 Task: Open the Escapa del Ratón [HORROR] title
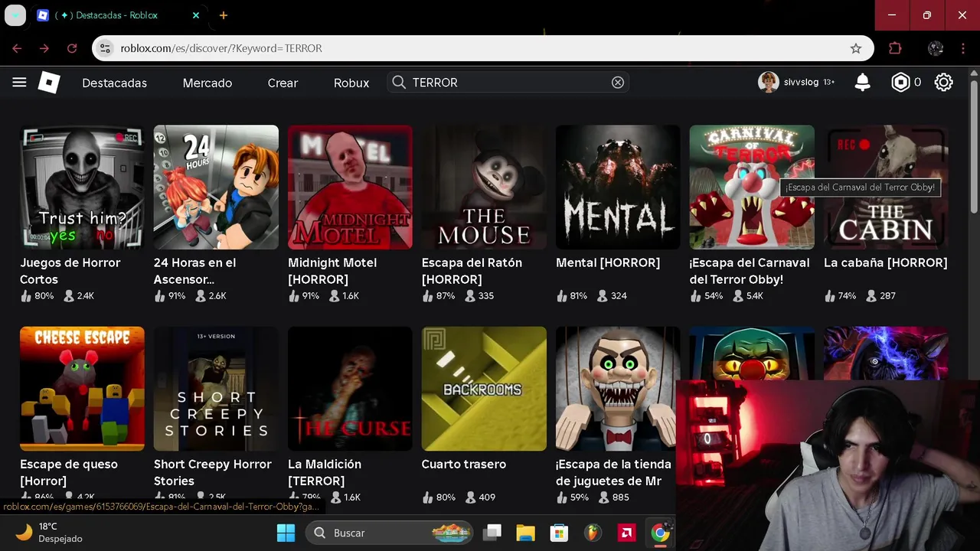472,271
